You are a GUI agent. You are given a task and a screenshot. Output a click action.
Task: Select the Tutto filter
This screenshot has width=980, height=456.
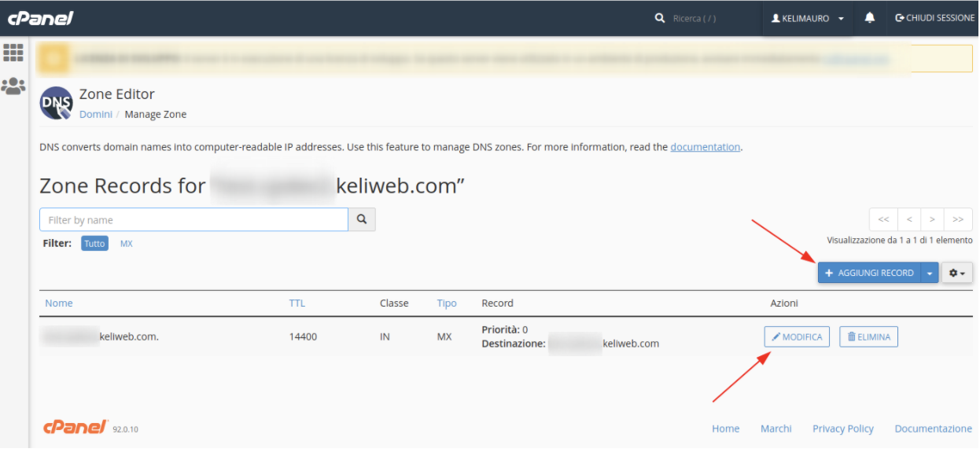click(94, 244)
